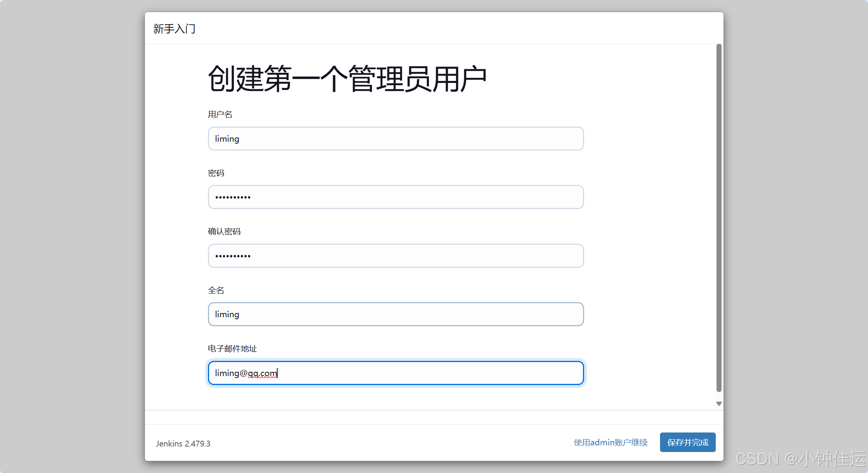The width and height of the screenshot is (868, 473).
Task: Click the 全名 input field
Action: click(396, 314)
